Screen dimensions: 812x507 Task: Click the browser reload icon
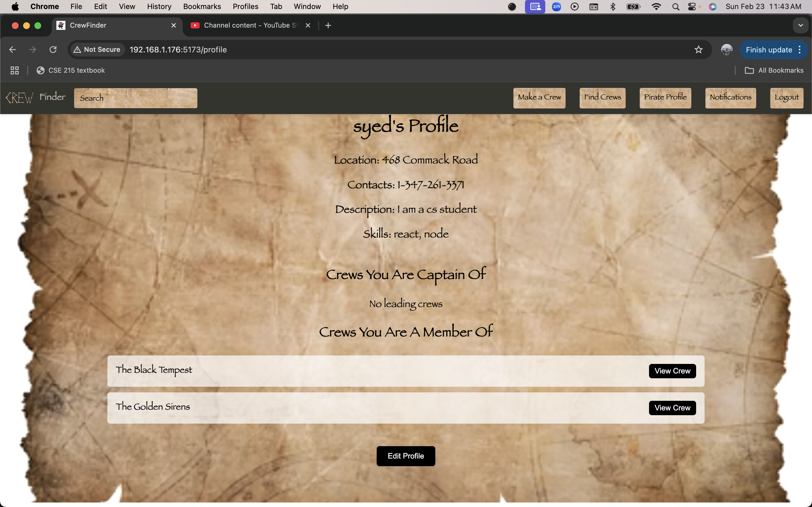pos(53,50)
